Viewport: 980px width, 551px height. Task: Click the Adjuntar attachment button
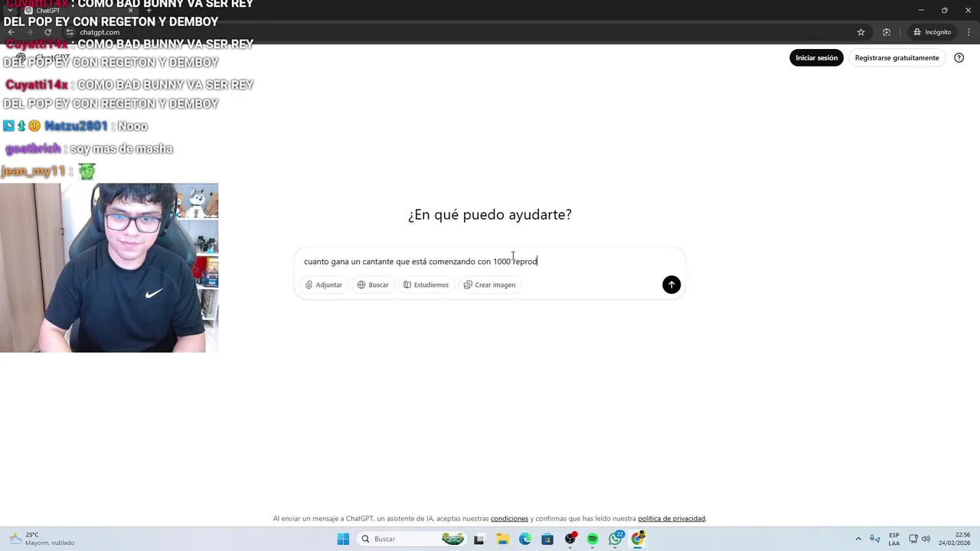[324, 285]
